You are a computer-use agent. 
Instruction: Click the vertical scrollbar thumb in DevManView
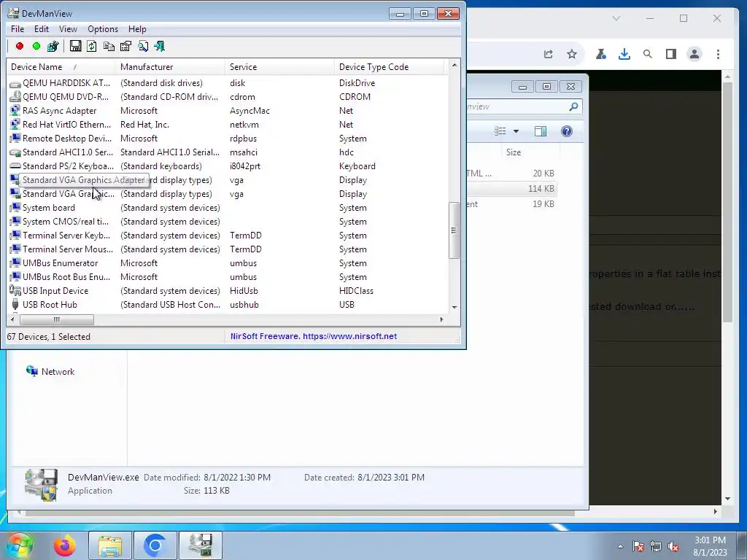click(x=454, y=230)
